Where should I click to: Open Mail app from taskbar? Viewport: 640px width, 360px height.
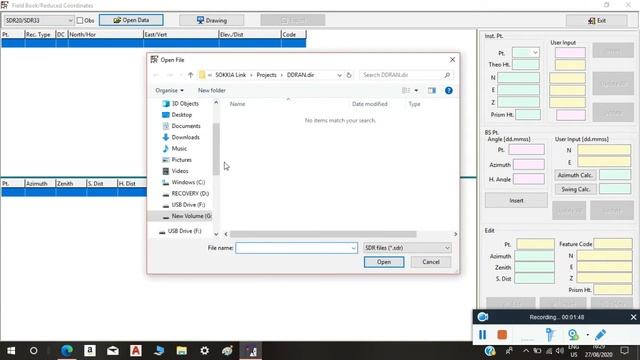[x=113, y=351]
